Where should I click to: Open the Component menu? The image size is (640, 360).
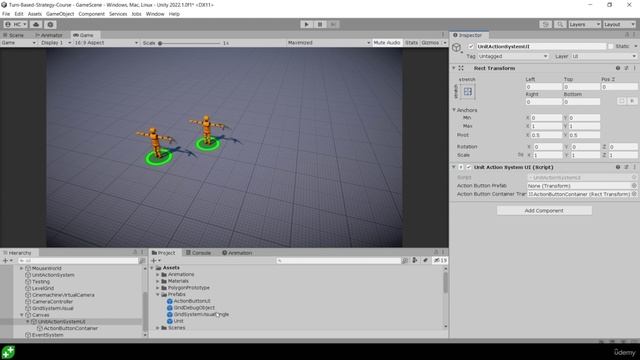coord(91,14)
